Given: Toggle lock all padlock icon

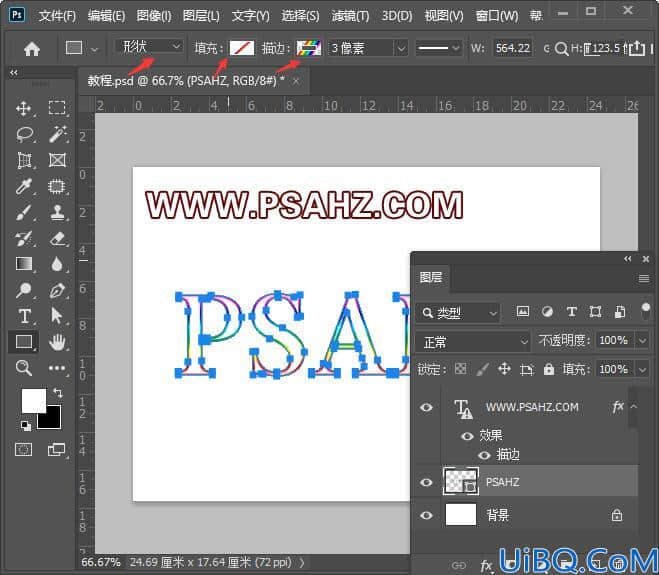Looking at the screenshot, I should point(548,369).
